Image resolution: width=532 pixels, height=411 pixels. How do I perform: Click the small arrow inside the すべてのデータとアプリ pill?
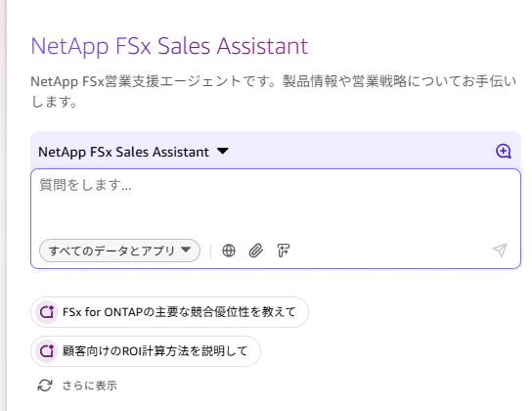click(x=186, y=250)
